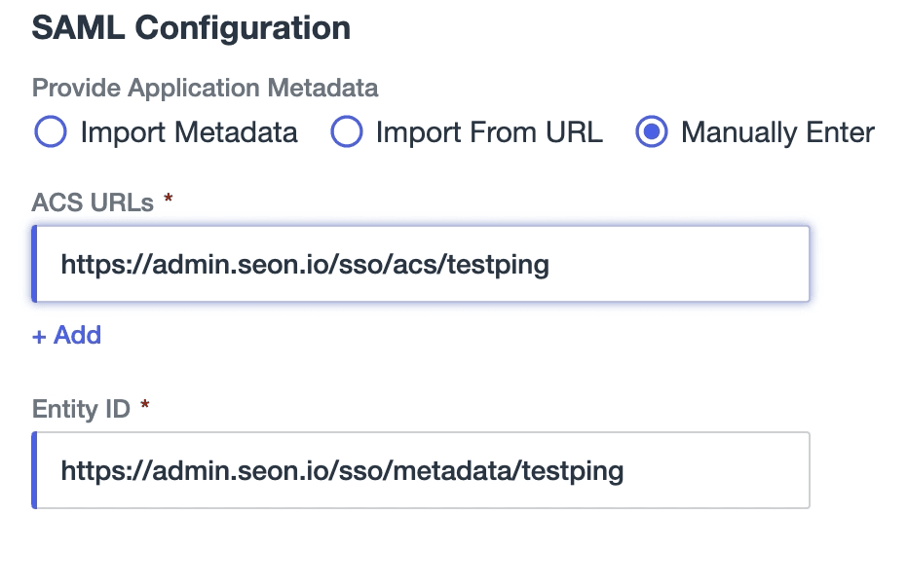Click the 'Import From URL' option label
This screenshot has width=908, height=588.
pos(489,132)
